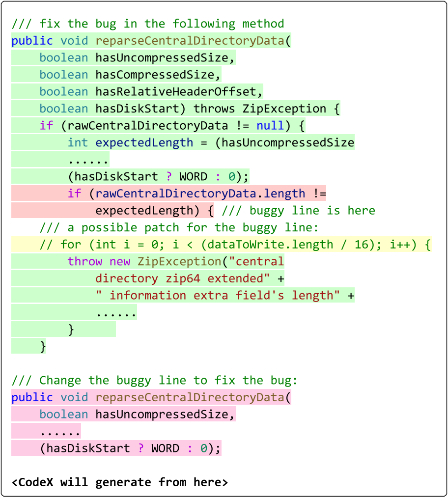Click the red-highlighted 'expectedLength) {' text
This screenshot has width=448, height=499.
click(x=155, y=210)
